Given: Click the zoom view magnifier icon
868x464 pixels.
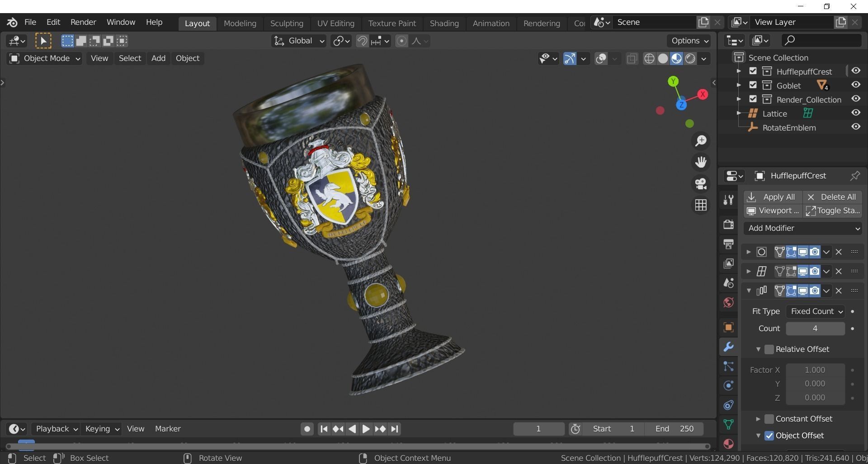Looking at the screenshot, I should (x=701, y=141).
